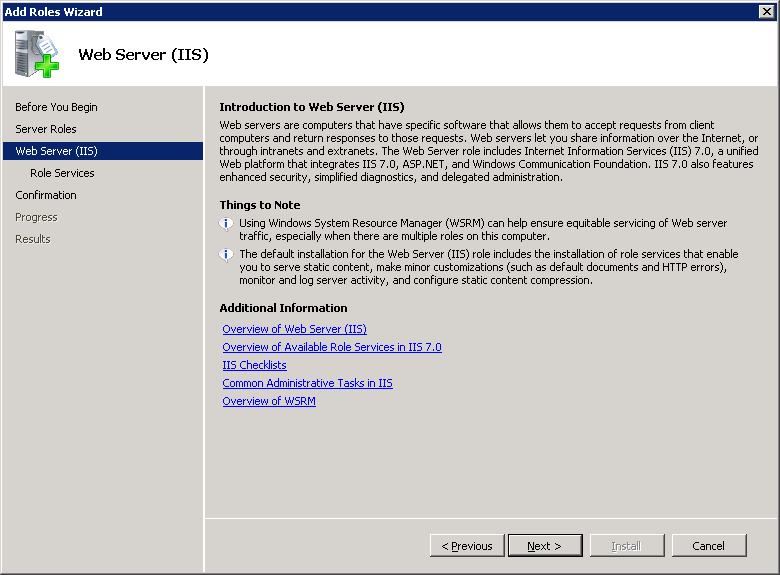Select Server Roles in the sidebar

click(46, 129)
